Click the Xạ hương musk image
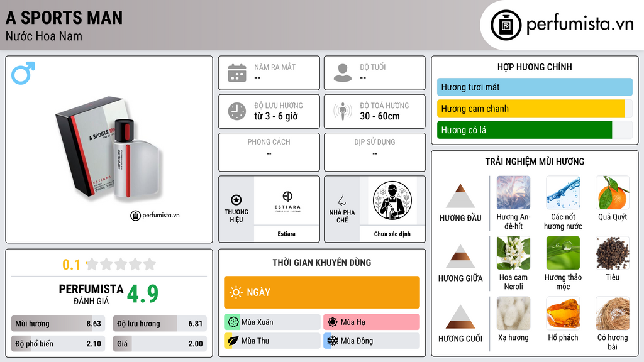 coord(513,313)
